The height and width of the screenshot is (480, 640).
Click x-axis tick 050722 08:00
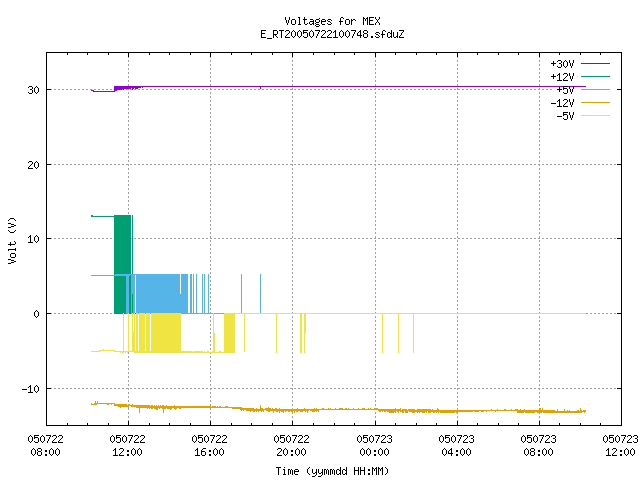[46, 446]
